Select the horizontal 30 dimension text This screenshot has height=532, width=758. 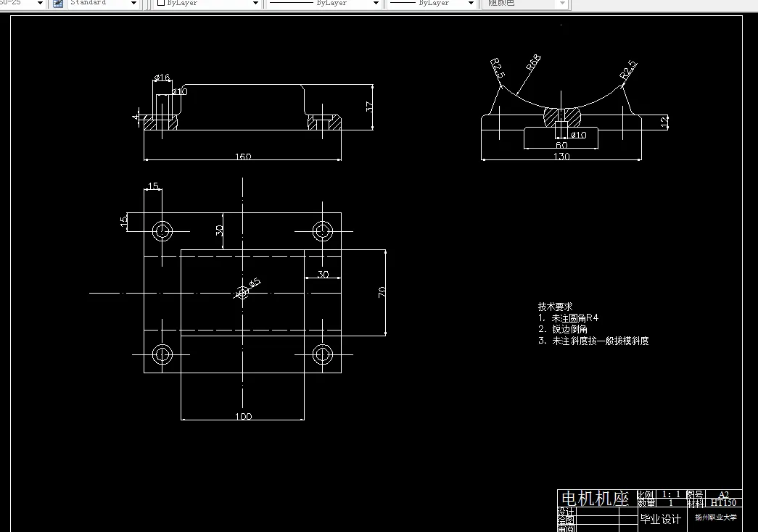coord(323,274)
